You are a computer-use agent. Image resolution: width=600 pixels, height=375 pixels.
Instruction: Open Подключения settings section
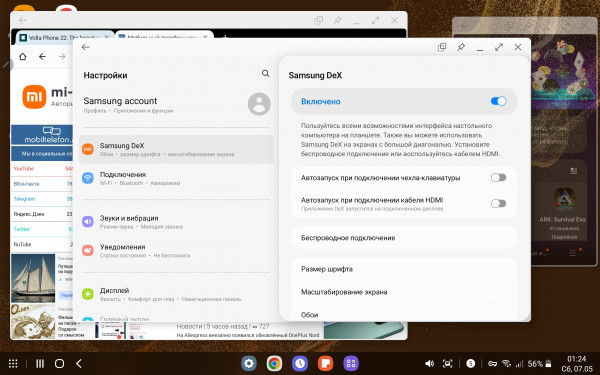(176, 178)
